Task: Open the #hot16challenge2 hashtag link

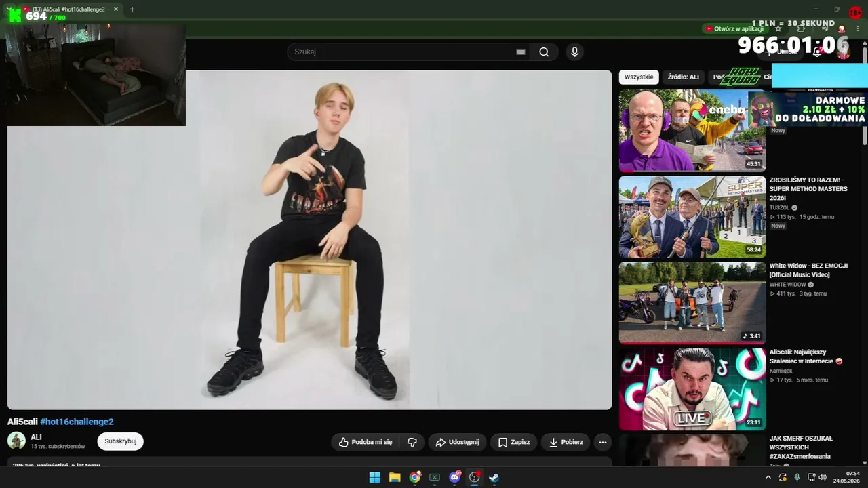Action: coord(77,422)
